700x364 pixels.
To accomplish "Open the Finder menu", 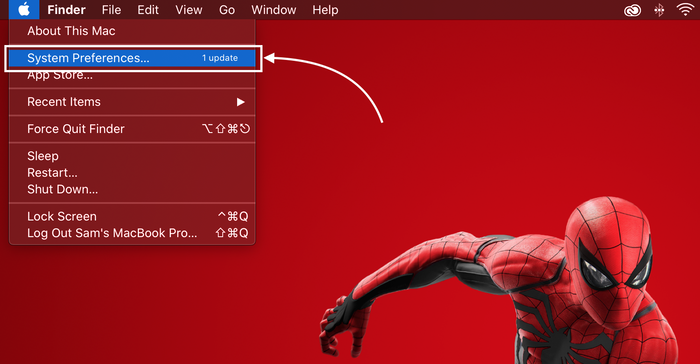I will coord(67,10).
